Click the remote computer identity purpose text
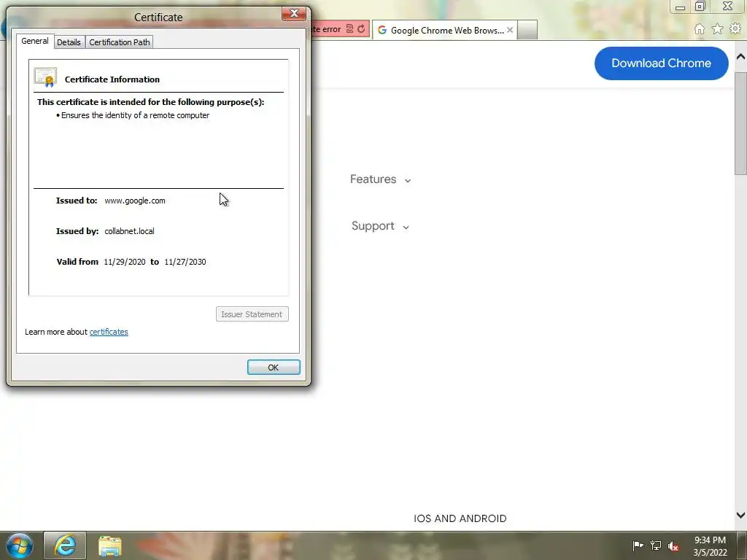This screenshot has height=560, width=747. (135, 115)
